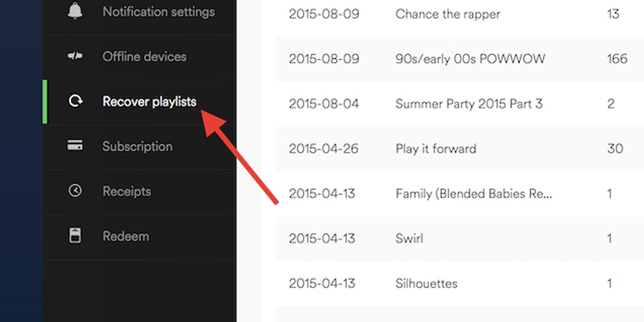Select the Chance the rapper playlist row

(x=447, y=14)
